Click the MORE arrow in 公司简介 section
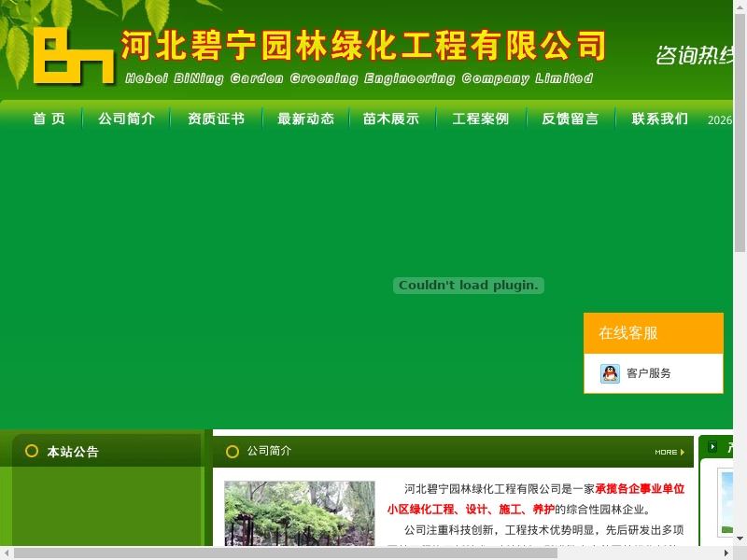The width and height of the screenshot is (747, 560). click(x=669, y=452)
